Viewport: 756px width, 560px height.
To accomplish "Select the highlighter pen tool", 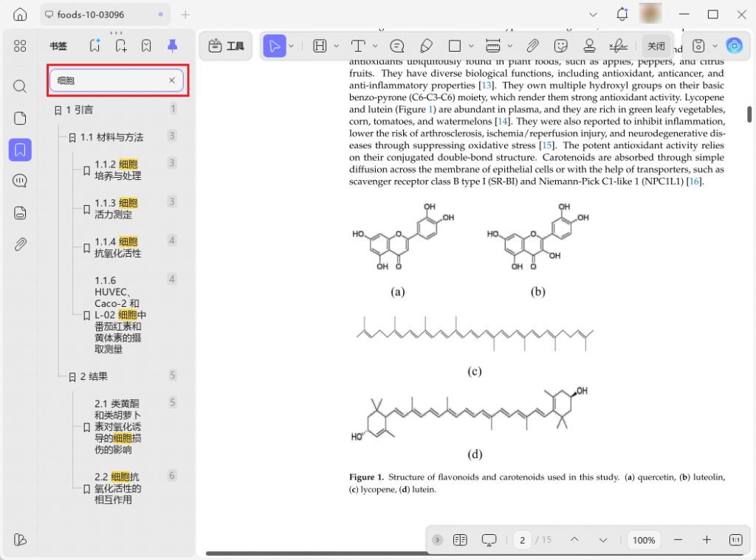I will [426, 46].
